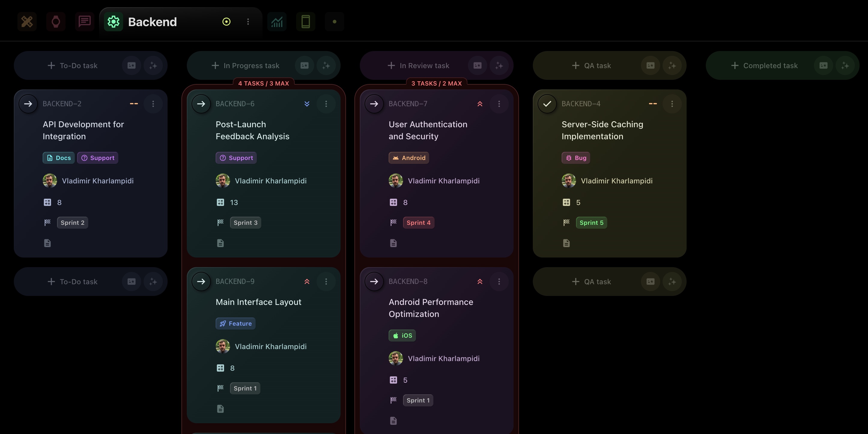This screenshot has width=868, height=434.
Task: Add To-Do task below BACKEND-2 card
Action: (72, 282)
